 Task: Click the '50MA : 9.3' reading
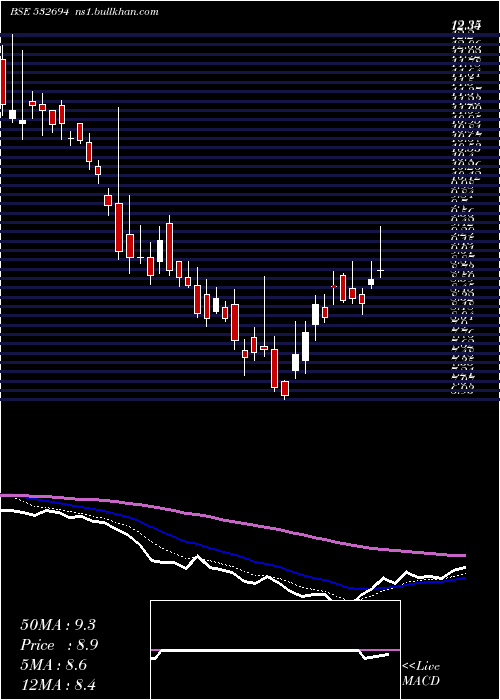pos(58,625)
